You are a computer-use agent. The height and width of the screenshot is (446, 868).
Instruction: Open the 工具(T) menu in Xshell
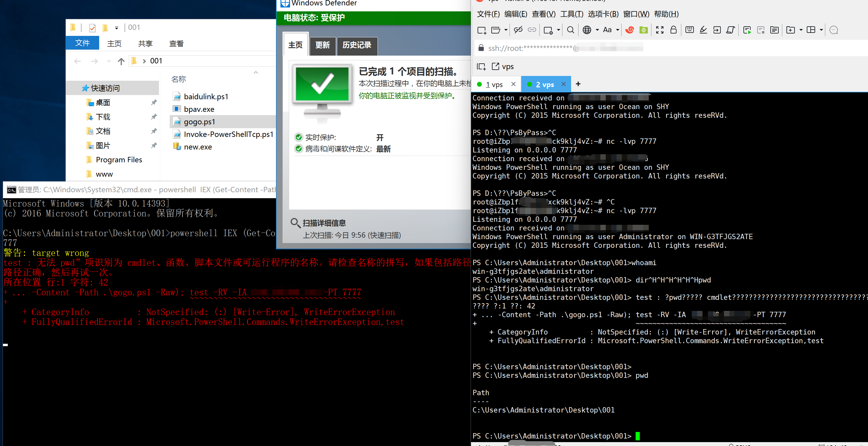point(571,14)
